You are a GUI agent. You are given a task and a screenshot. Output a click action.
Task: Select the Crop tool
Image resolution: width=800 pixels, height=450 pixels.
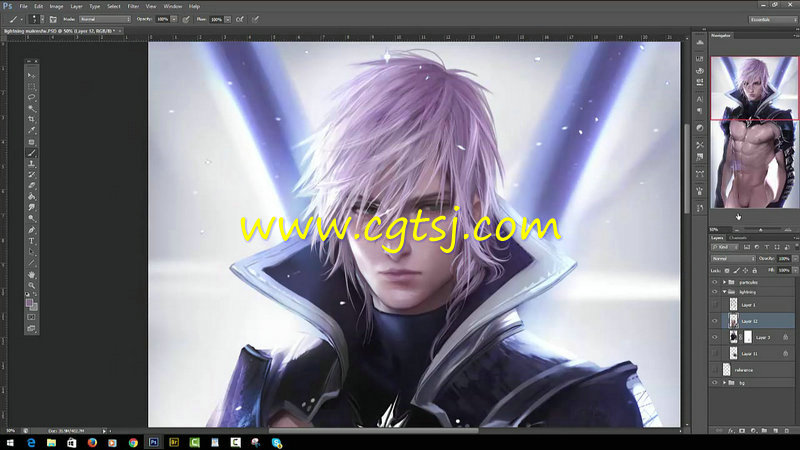pos(32,119)
